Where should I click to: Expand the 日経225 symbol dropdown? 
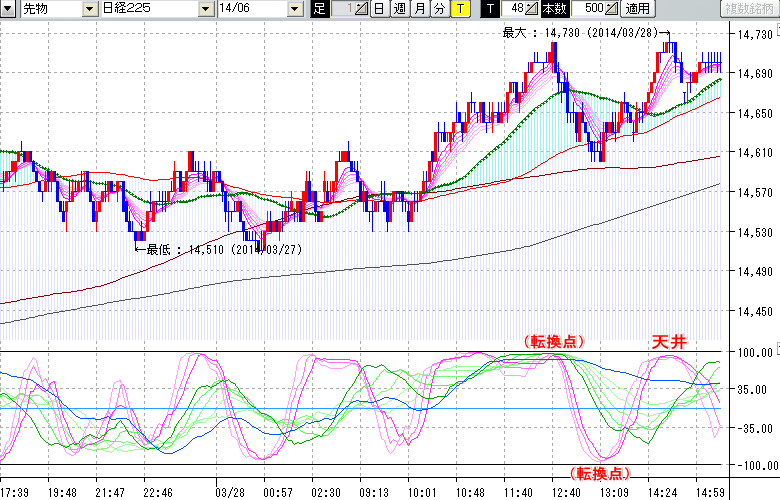pyautogui.click(x=207, y=9)
